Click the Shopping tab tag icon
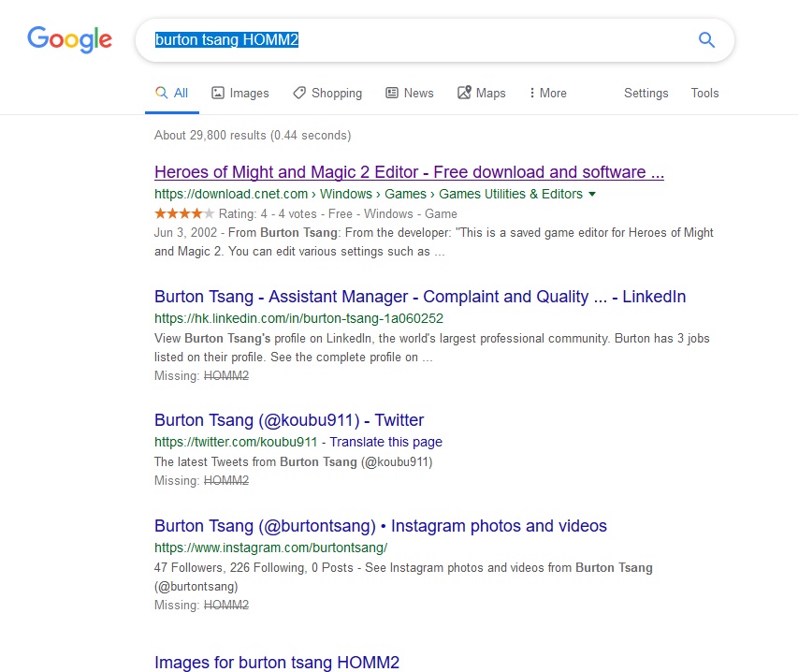Screen dimensions: 798x672 click(299, 93)
